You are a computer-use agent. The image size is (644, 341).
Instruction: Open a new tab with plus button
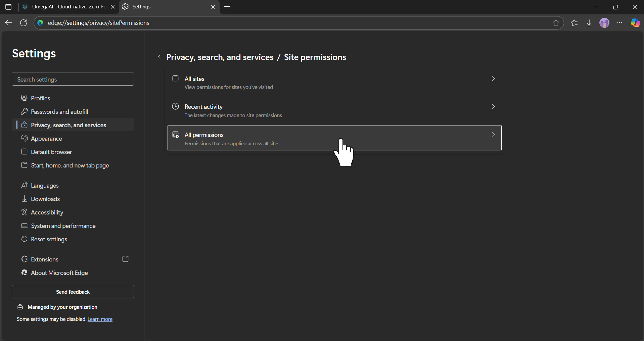tap(227, 7)
